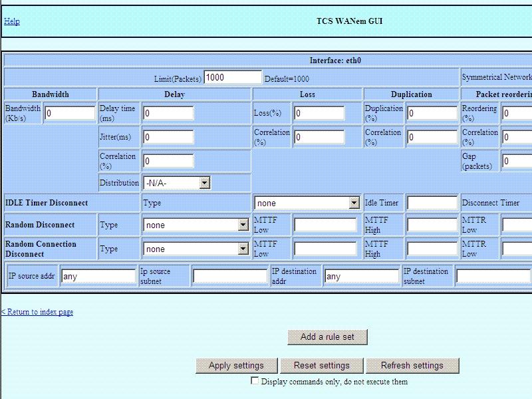
Task: Click the Return to index page link
Action: (x=37, y=312)
